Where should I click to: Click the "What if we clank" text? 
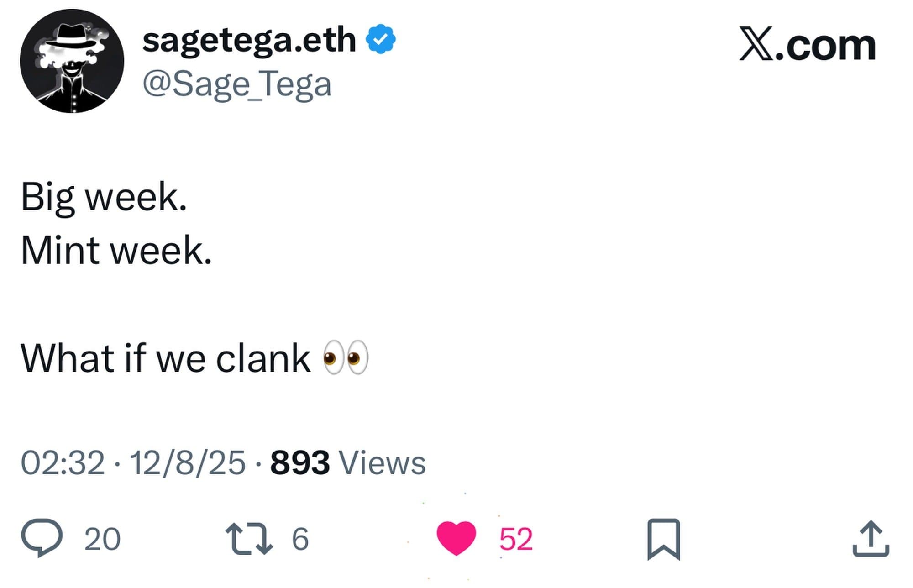pyautogui.click(x=166, y=358)
